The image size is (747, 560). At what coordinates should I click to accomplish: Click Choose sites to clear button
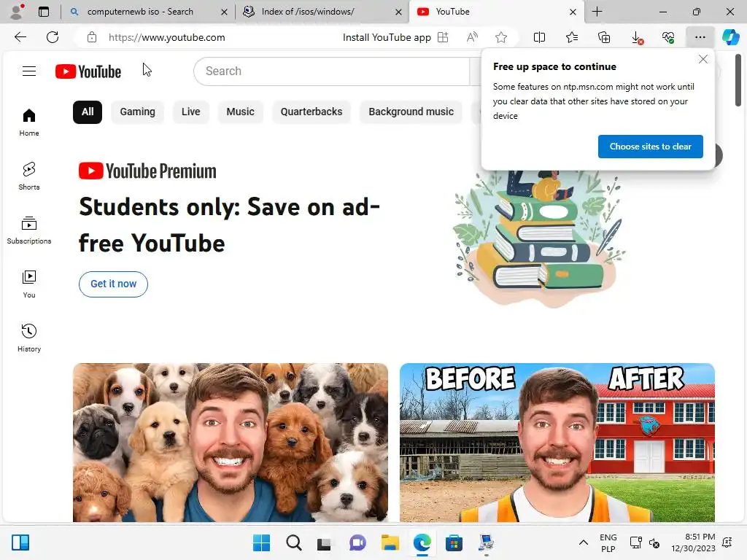click(650, 146)
